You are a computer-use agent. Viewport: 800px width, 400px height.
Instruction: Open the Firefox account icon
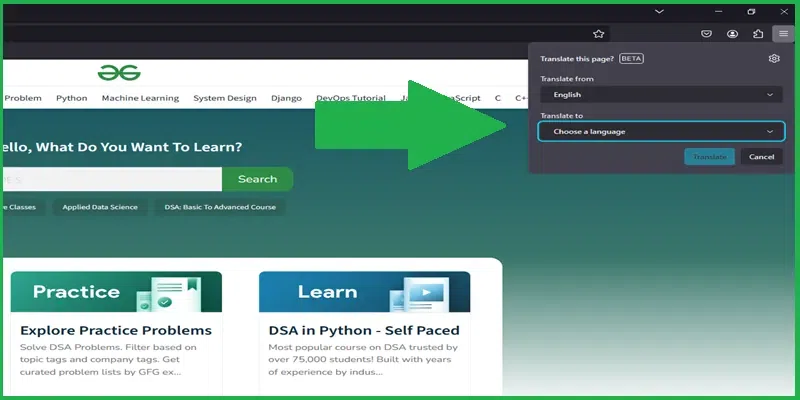pyautogui.click(x=733, y=34)
